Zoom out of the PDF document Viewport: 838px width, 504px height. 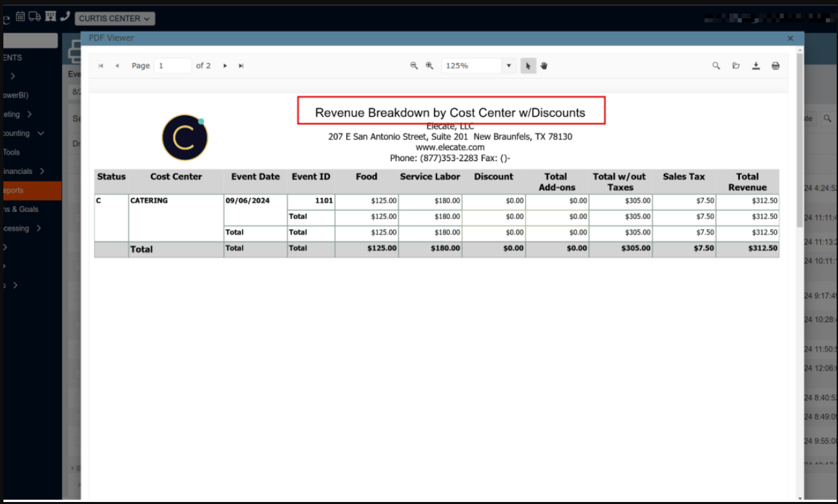tap(414, 66)
